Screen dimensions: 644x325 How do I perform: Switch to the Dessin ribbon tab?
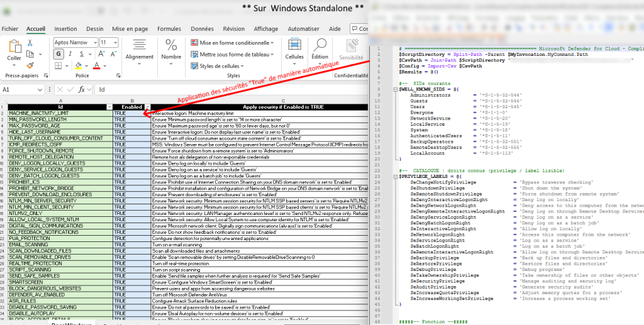[x=94, y=29]
